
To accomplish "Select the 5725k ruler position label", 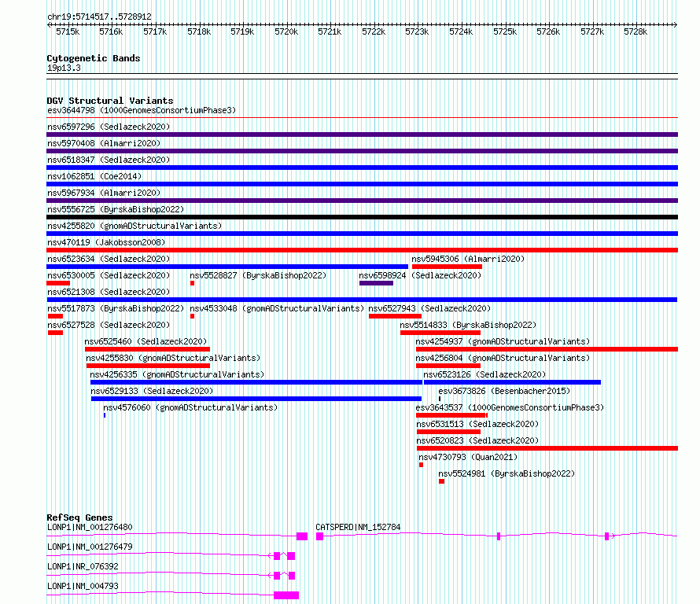I will (505, 31).
